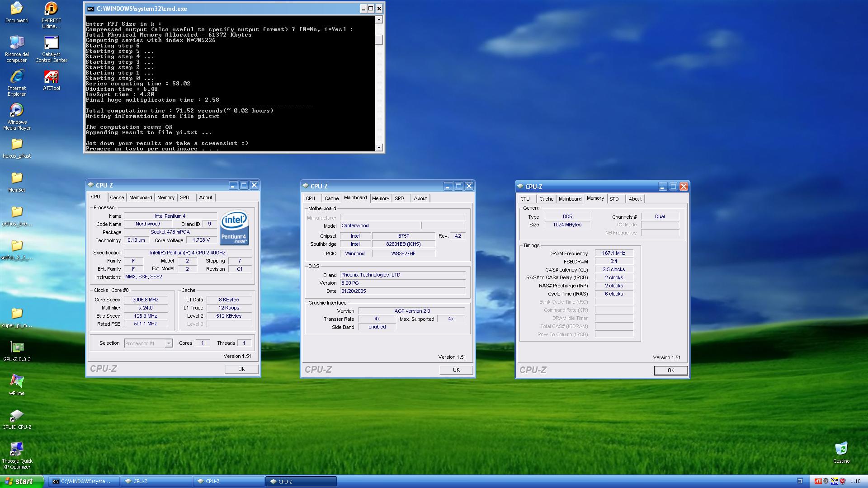Launch Thoosje Quick XP Optimizer
This screenshot has width=868, height=488.
coord(17,455)
